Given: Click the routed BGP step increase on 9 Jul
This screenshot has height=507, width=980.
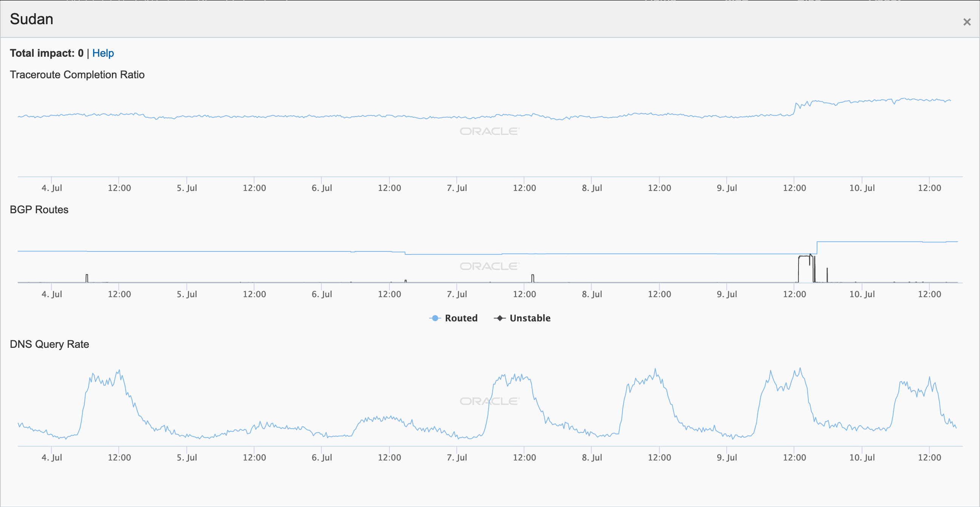Looking at the screenshot, I should 817,247.
